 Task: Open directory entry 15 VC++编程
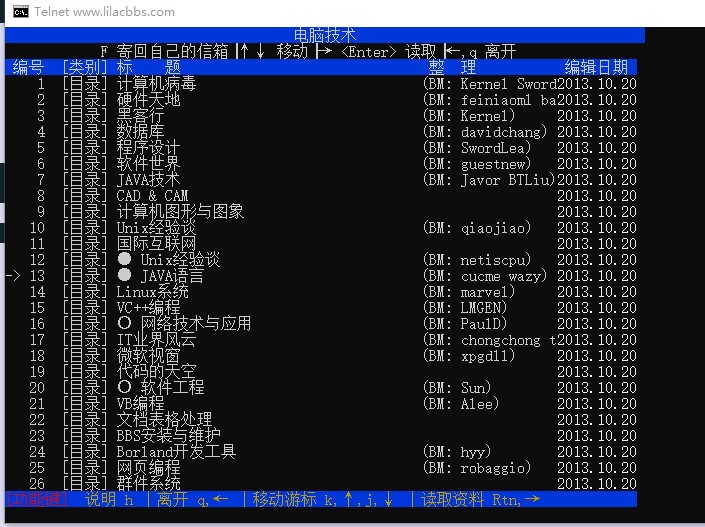(148, 308)
